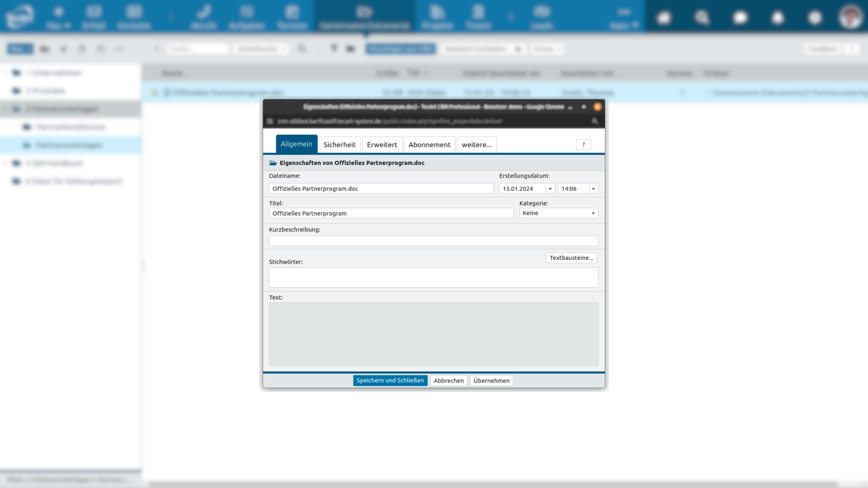
Task: Click the bell notification icon in top bar
Action: coord(778,18)
